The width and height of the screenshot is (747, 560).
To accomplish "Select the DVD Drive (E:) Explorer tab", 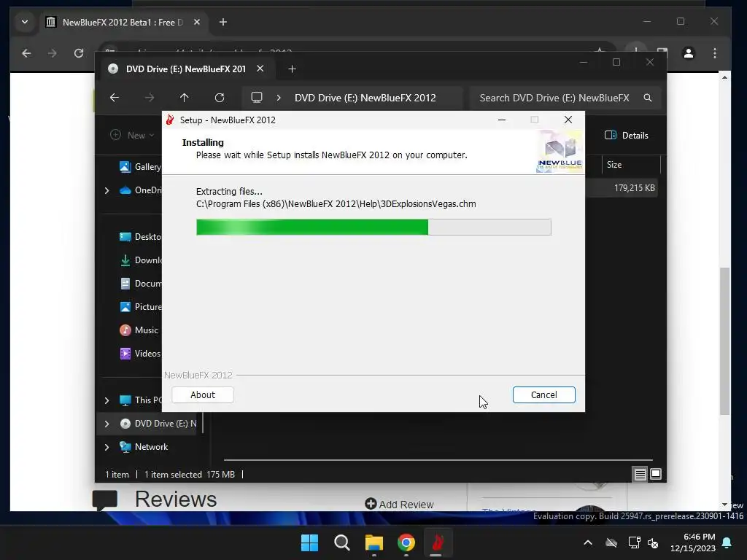I will click(x=186, y=69).
